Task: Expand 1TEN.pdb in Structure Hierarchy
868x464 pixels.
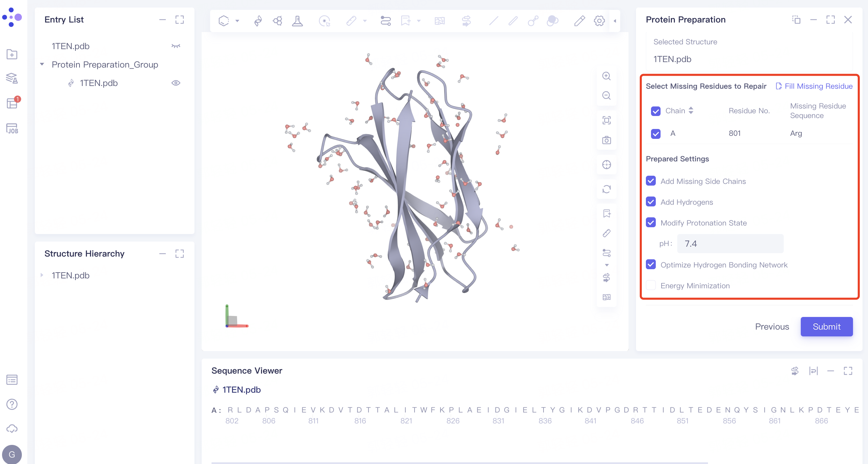Action: (42, 275)
